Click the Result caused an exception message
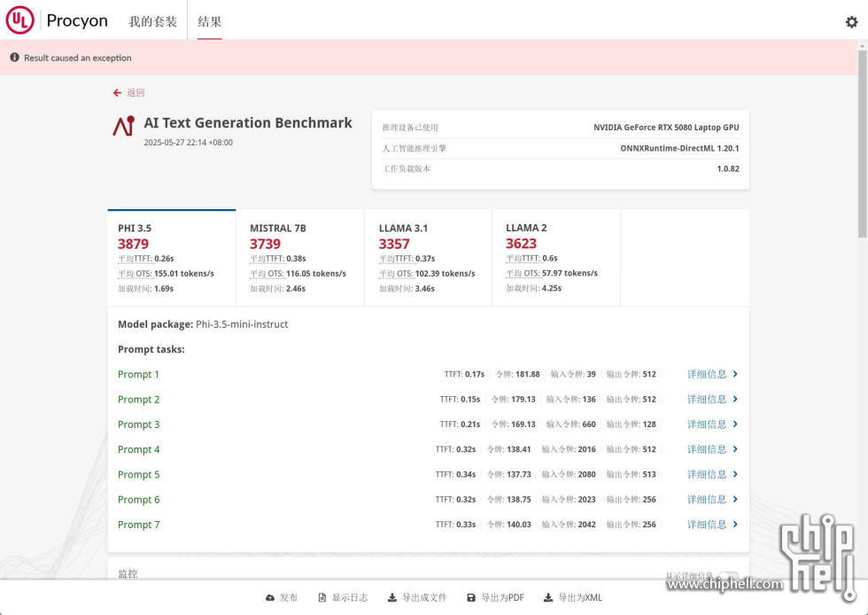 tap(78, 58)
